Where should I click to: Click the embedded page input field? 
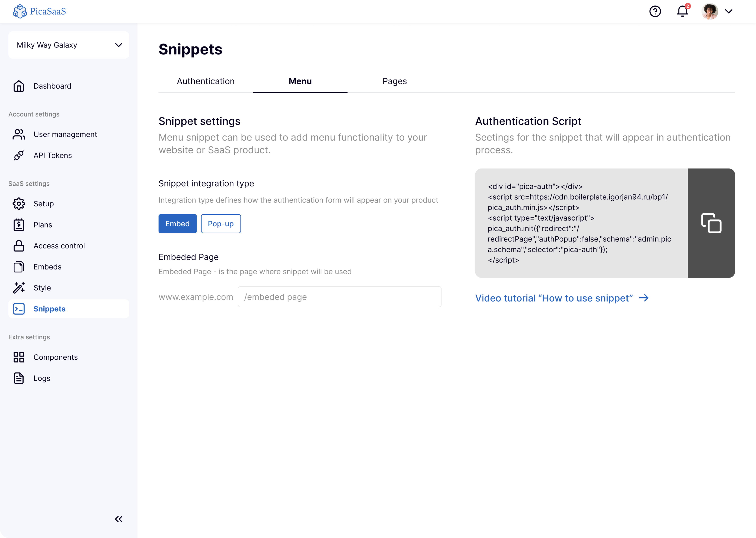click(x=340, y=297)
